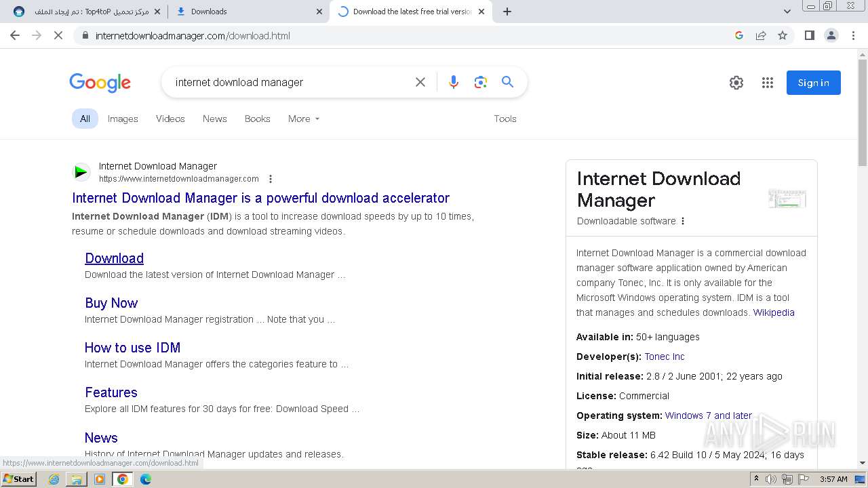Select the All search tab
This screenshot has height=488, width=868.
coord(85,119)
